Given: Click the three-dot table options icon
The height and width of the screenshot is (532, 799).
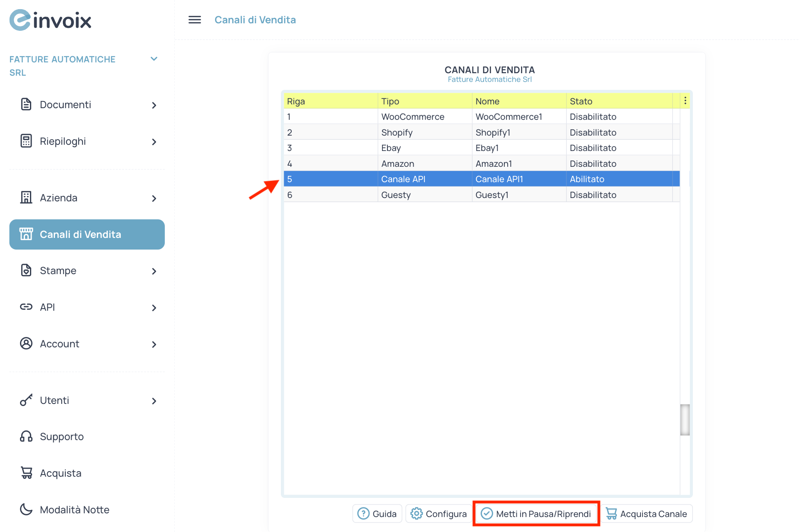Looking at the screenshot, I should [x=685, y=101].
